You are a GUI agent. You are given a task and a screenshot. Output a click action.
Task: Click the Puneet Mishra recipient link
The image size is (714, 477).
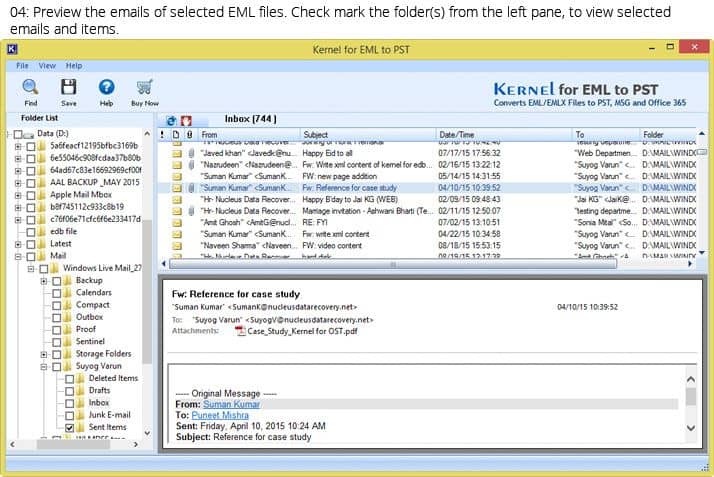click(220, 415)
